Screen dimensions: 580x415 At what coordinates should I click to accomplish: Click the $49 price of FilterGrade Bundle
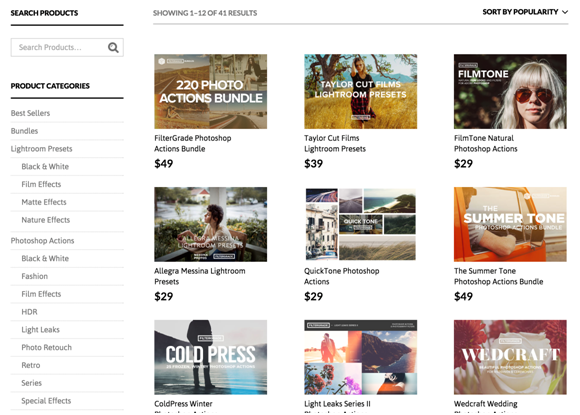[163, 163]
